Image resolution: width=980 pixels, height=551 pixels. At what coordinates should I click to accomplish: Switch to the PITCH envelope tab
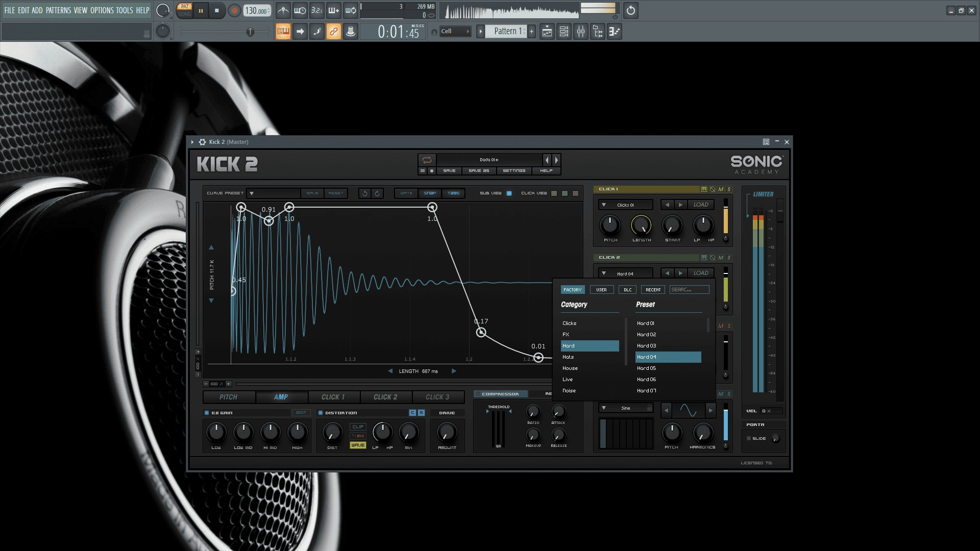(229, 397)
